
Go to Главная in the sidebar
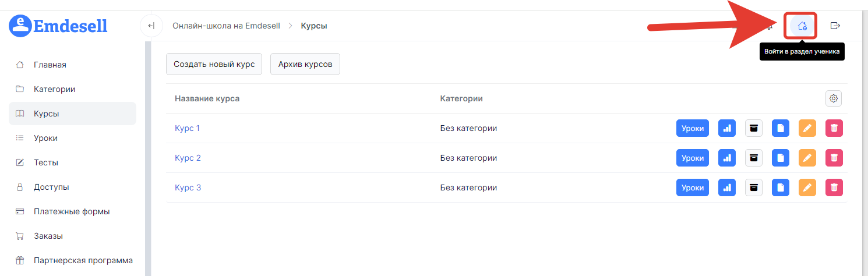(x=50, y=65)
